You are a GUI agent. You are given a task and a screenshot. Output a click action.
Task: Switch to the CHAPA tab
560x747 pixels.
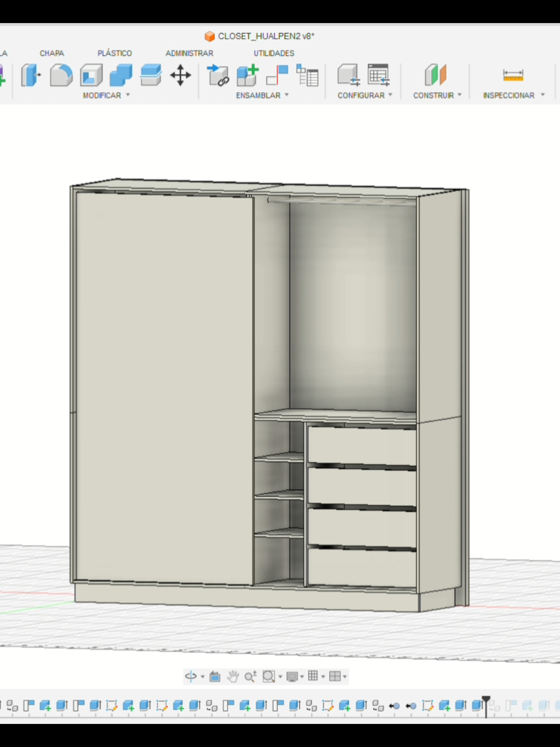[x=52, y=53]
